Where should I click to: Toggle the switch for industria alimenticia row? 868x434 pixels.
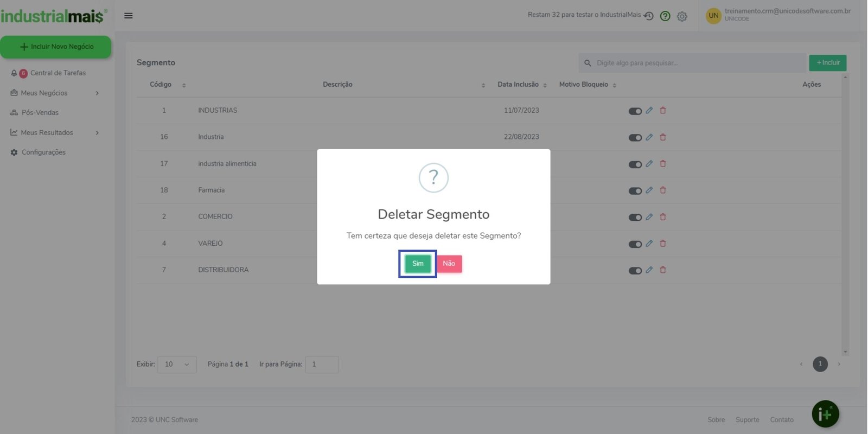(635, 164)
